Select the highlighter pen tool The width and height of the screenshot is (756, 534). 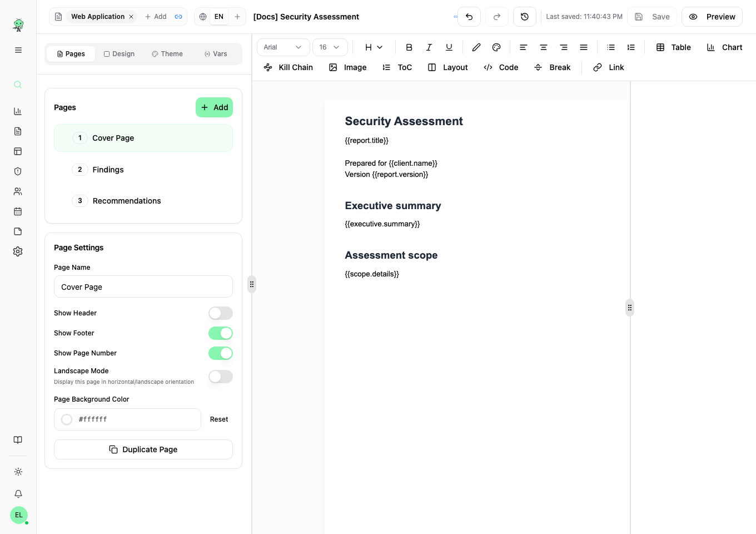tap(476, 47)
